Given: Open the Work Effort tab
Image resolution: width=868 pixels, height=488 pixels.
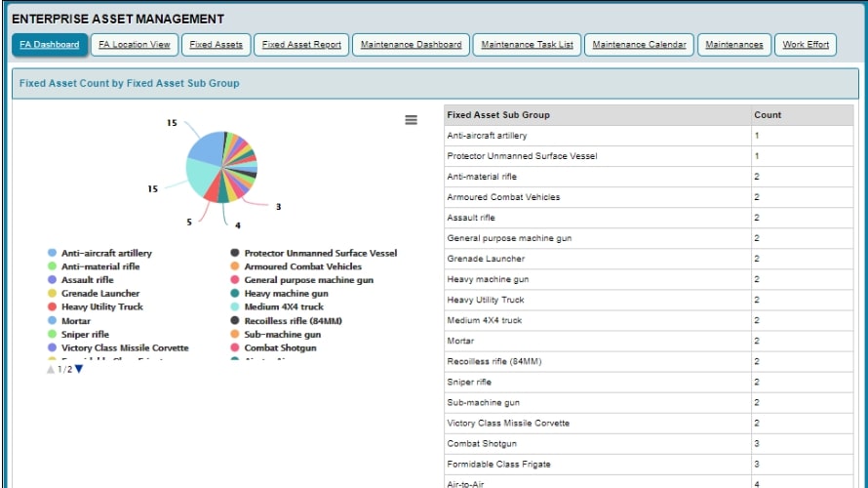Looking at the screenshot, I should pos(806,45).
